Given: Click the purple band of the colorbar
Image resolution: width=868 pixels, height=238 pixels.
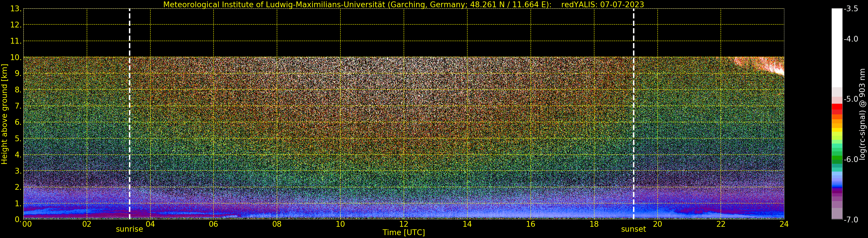Looking at the screenshot, I should click(x=837, y=191).
